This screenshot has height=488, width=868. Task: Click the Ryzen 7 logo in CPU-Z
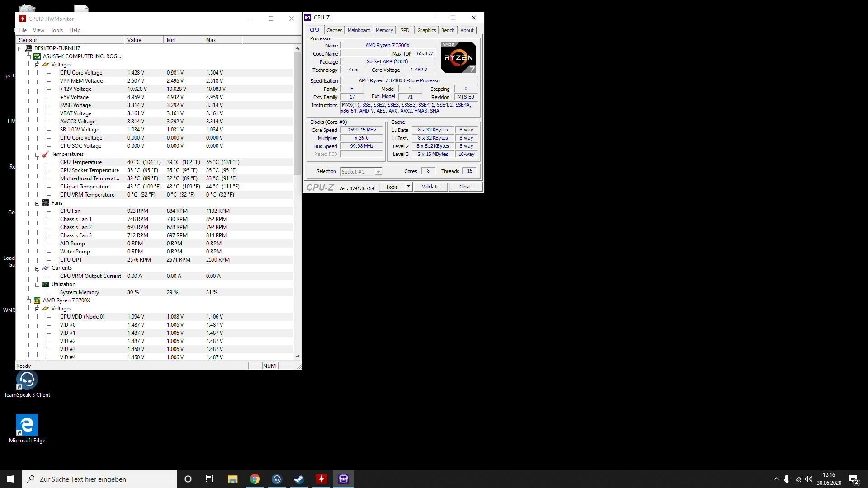tap(458, 57)
